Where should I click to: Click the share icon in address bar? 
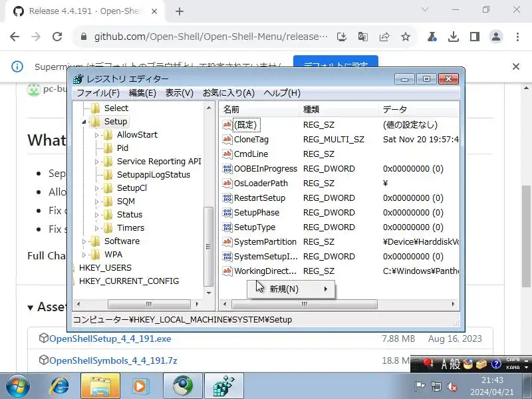pos(384,37)
